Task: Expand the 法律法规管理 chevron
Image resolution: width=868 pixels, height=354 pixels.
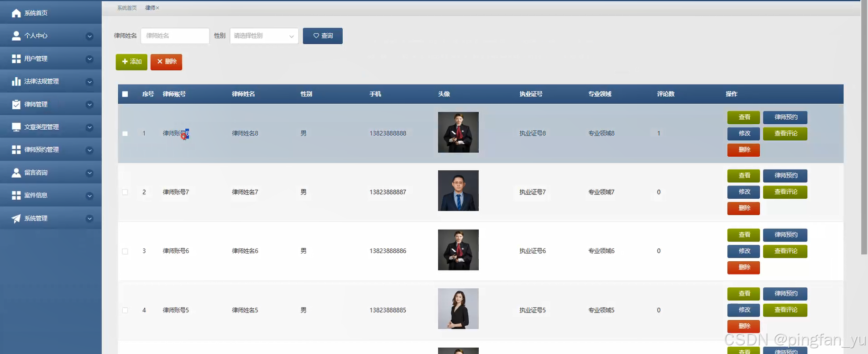Action: [89, 82]
